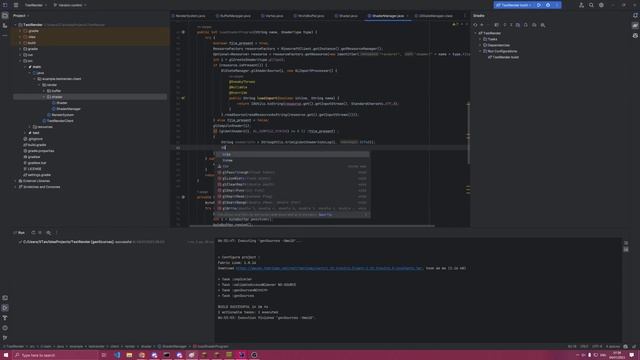Click Stop icon in Run panel

(x=40, y=233)
